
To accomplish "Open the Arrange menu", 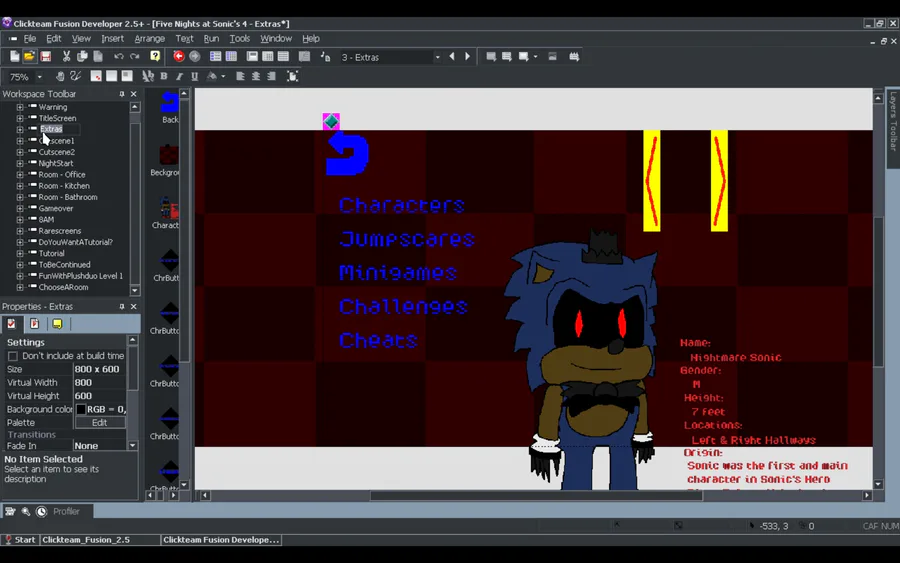I will pyautogui.click(x=149, y=38).
